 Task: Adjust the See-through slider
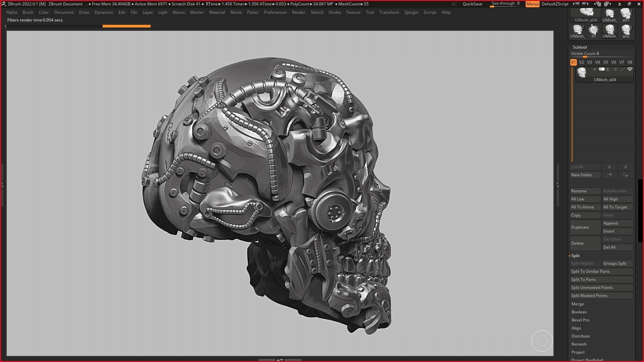pos(506,4)
